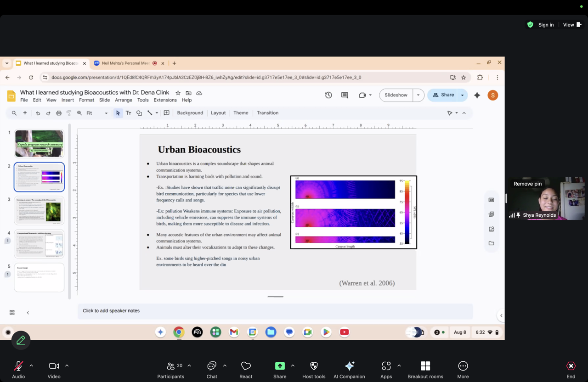This screenshot has height=382, width=588.
Task: Click the Shape tool in toolbar
Action: (139, 113)
